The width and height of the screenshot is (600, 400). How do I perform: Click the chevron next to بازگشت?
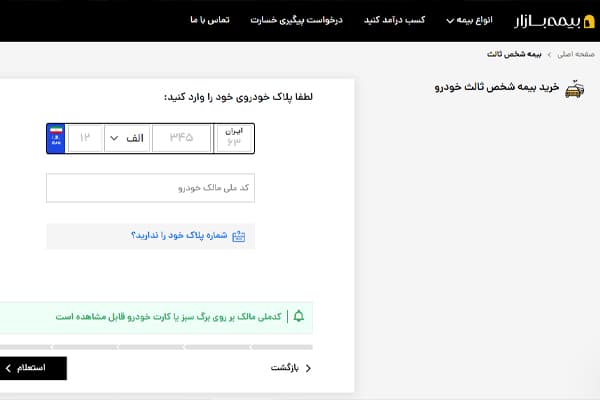(x=308, y=368)
